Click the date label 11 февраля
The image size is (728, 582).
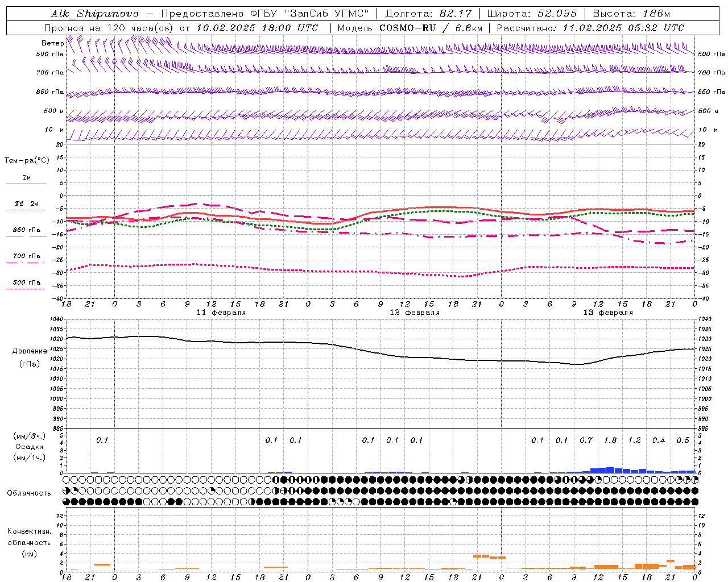pos(221,313)
